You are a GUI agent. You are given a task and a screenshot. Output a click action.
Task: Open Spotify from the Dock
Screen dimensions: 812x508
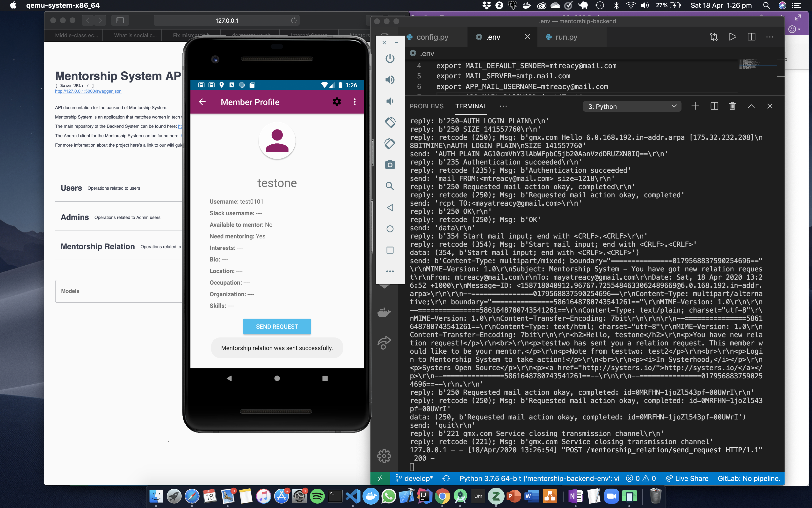[x=317, y=496]
